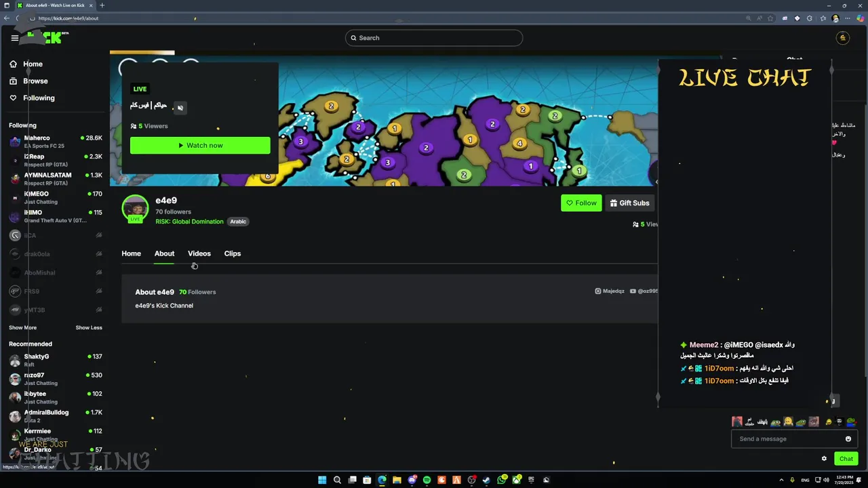Image resolution: width=868 pixels, height=488 pixels.
Task: Open the Copilot icon in browser
Action: click(x=861, y=18)
